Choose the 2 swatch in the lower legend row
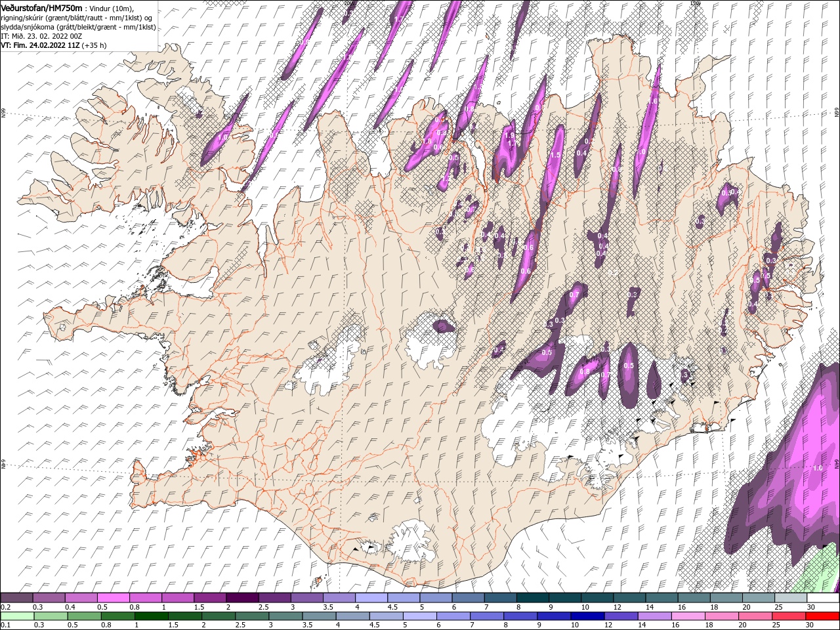The width and height of the screenshot is (840, 630). tap(219, 616)
